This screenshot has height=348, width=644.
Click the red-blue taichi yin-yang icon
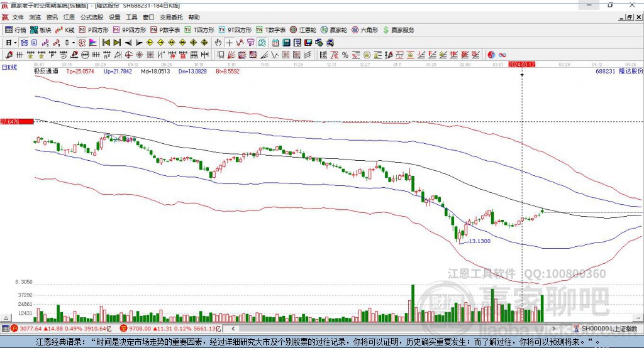coord(491,55)
